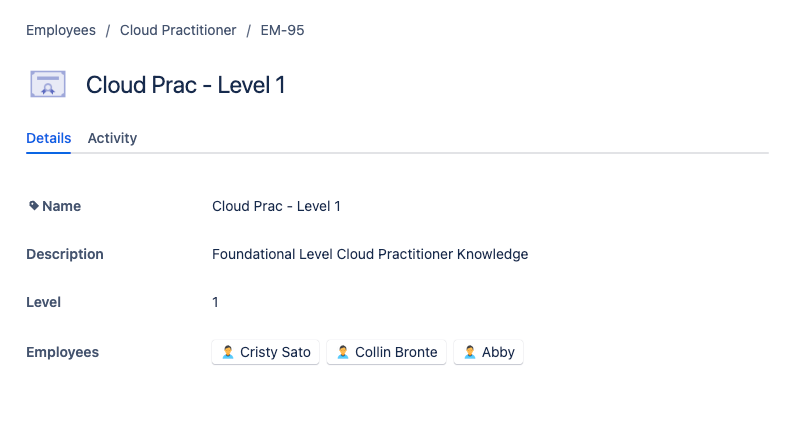Click the Description attribute text
795x426 pixels.
coord(369,254)
